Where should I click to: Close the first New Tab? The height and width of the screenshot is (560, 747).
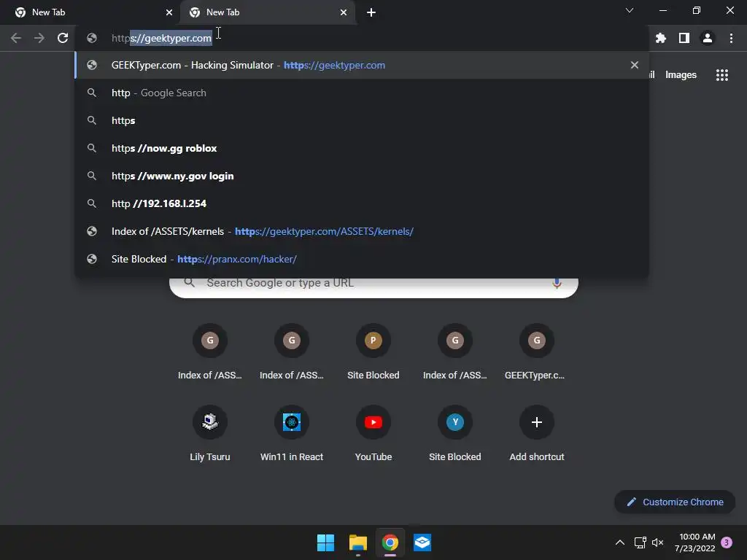(x=169, y=12)
